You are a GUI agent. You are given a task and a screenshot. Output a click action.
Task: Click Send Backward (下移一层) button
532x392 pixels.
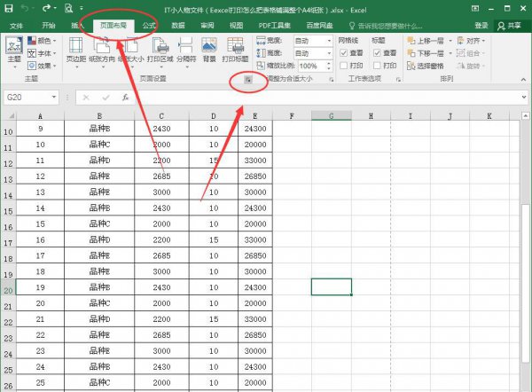(x=426, y=53)
